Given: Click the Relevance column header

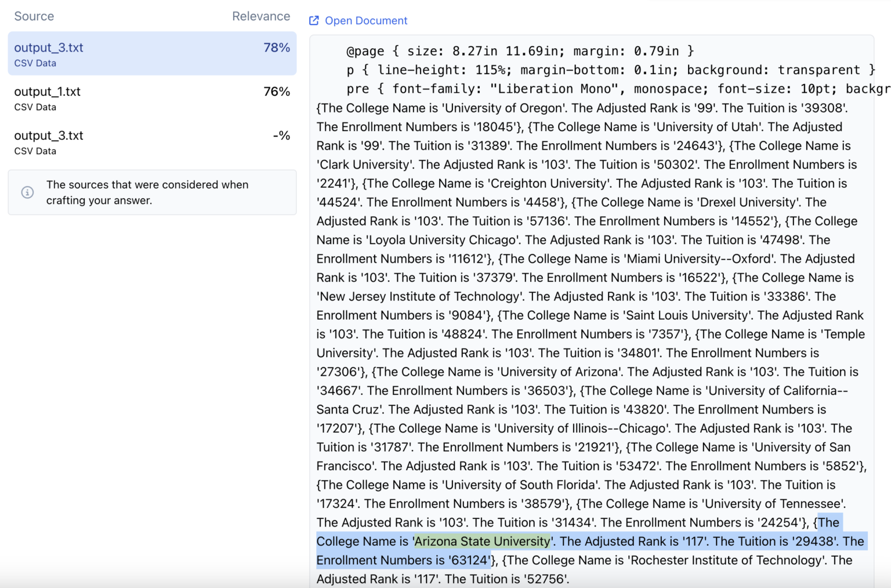Looking at the screenshot, I should [260, 16].
